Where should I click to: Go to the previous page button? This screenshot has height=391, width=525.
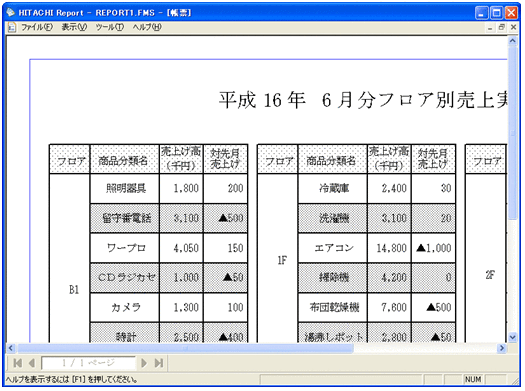(32, 363)
